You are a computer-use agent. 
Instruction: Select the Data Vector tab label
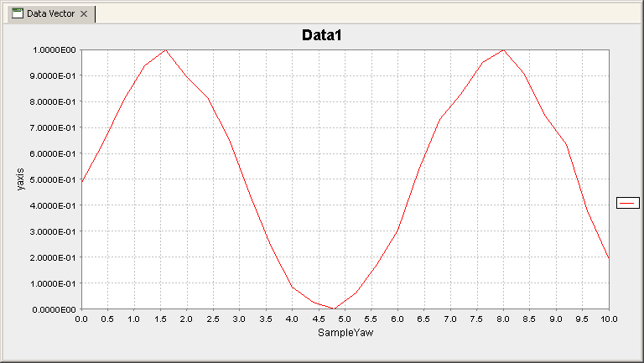51,14
